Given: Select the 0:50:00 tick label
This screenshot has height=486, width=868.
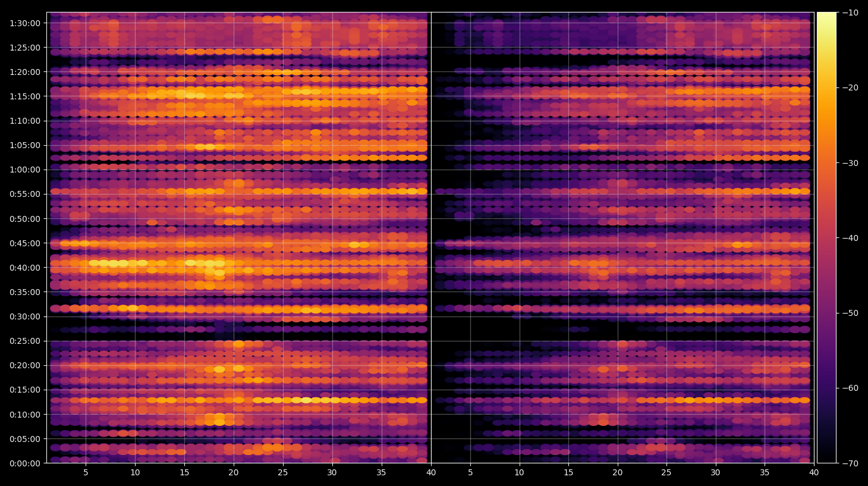Looking at the screenshot, I should click(25, 219).
